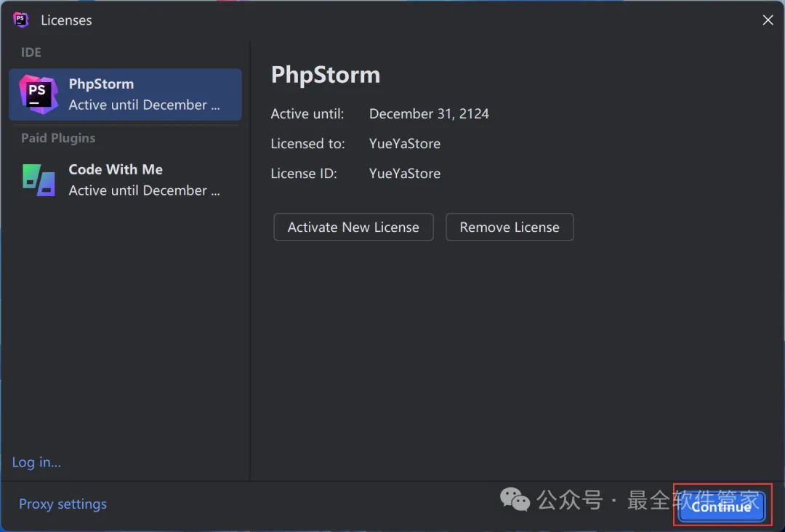Click the IDE section header
785x532 pixels.
coord(31,52)
